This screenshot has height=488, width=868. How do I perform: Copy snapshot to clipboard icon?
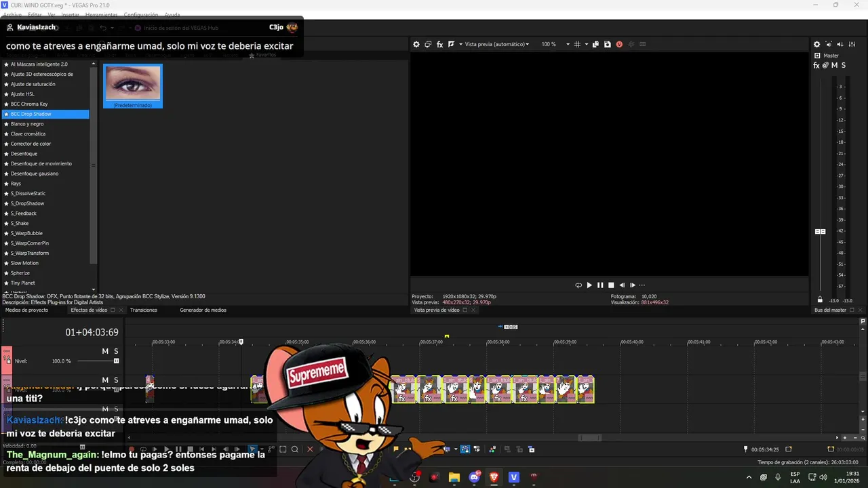pyautogui.click(x=595, y=44)
